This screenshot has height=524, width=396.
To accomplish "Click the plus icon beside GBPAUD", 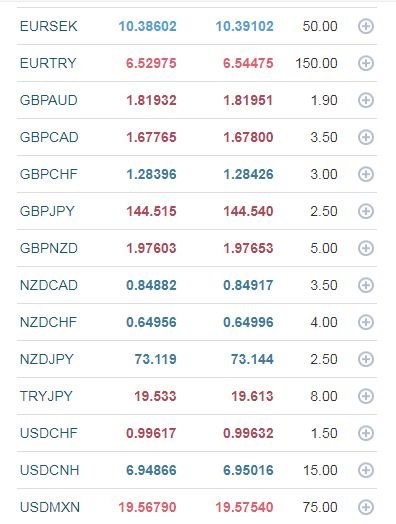I will click(366, 100).
